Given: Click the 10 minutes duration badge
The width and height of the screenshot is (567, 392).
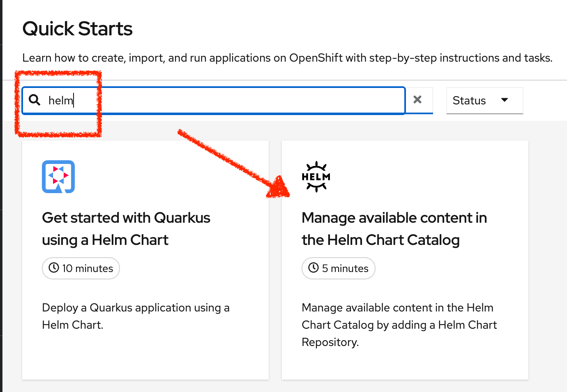Looking at the screenshot, I should [x=81, y=268].
